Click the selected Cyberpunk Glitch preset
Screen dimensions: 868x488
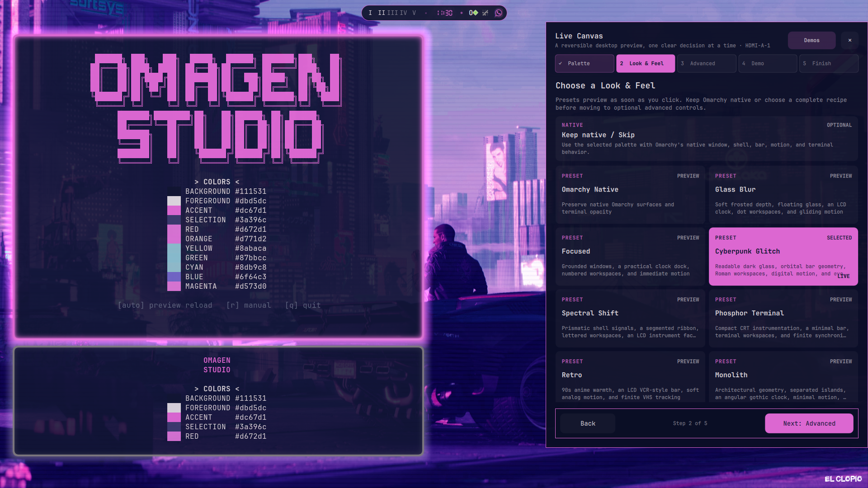(783, 257)
